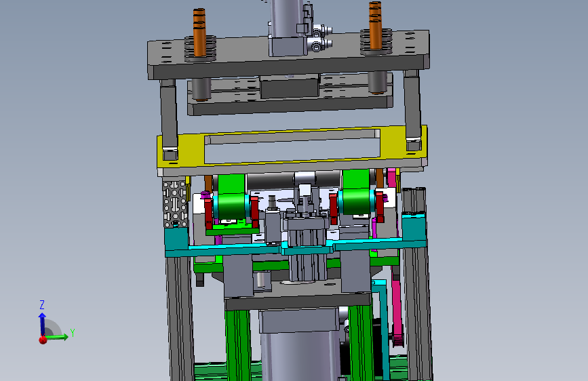
Task: Select the right green roller housing
Action: 356,193
